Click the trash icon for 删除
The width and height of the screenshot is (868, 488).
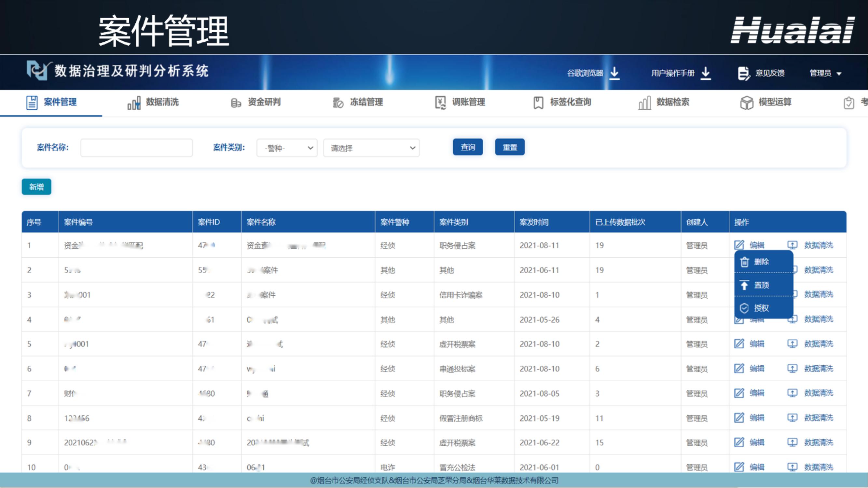coord(744,262)
